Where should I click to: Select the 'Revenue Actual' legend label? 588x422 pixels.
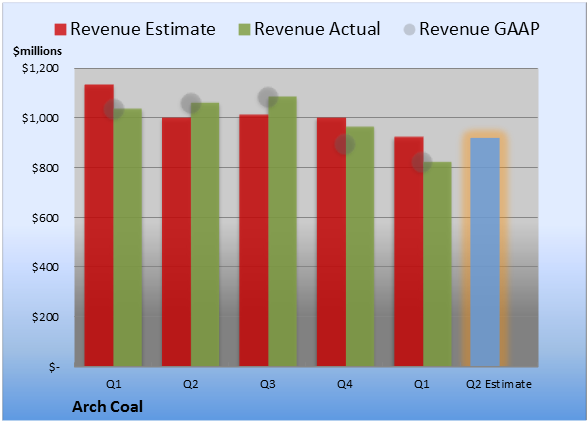[x=317, y=29]
